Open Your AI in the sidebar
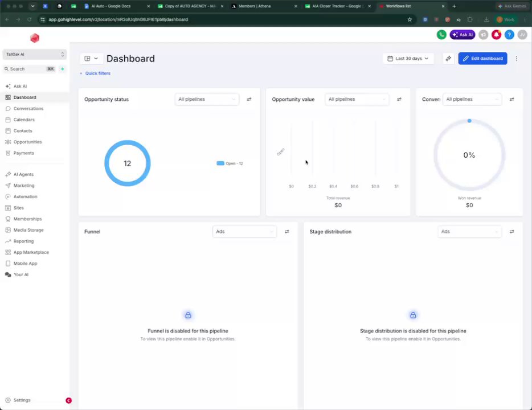Screen dimensions: 532x410 click(34, 274)
